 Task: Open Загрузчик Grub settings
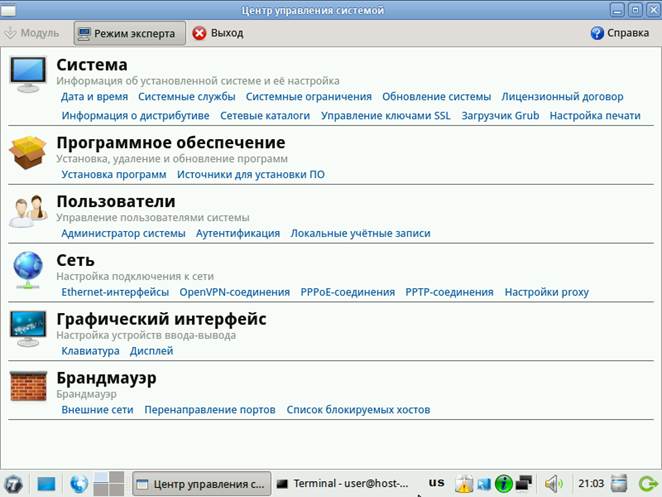pyautogui.click(x=500, y=116)
